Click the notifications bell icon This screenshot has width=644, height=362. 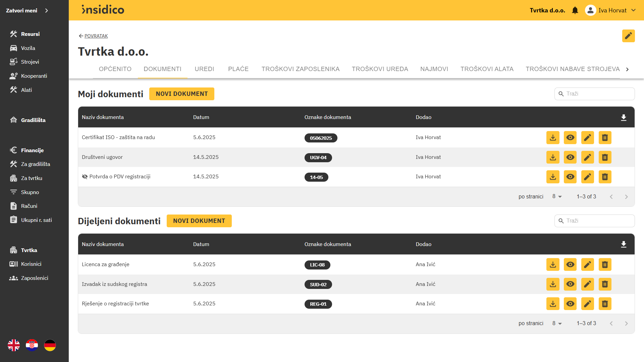coord(575,10)
